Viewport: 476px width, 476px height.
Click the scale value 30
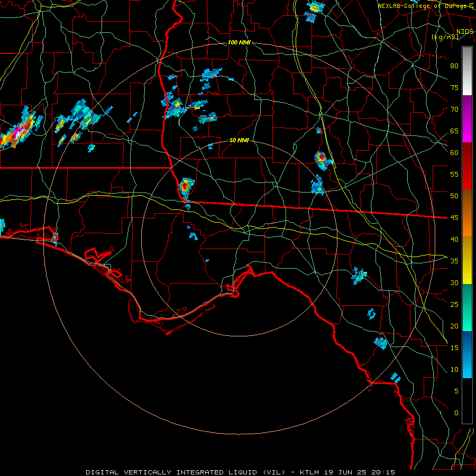[x=454, y=282]
